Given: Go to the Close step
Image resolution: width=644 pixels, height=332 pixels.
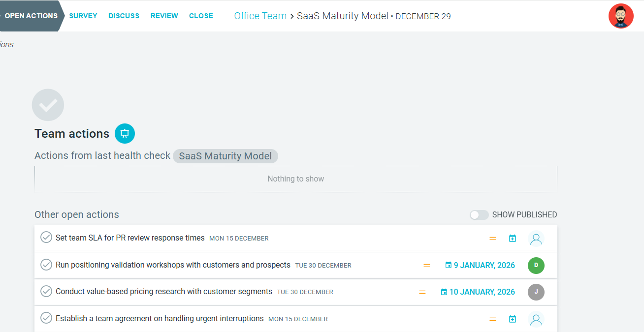Looking at the screenshot, I should point(201,16).
